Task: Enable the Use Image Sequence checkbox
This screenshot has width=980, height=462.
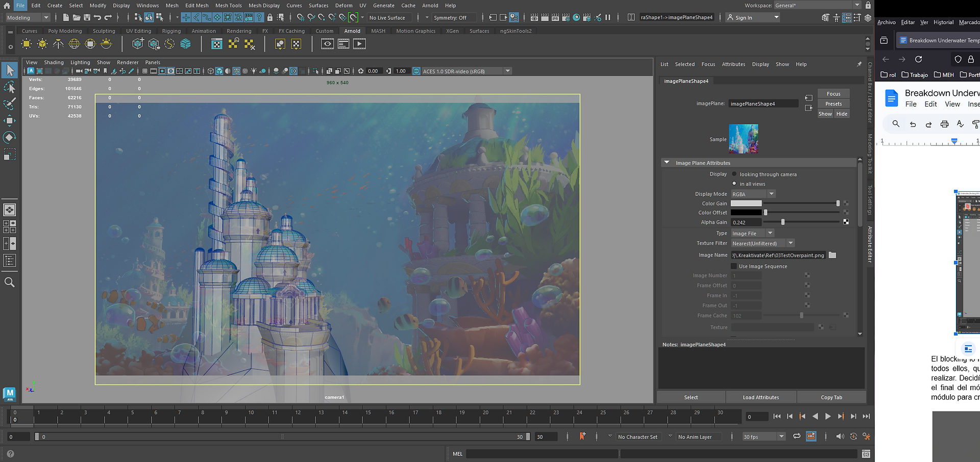Action: coord(734,266)
